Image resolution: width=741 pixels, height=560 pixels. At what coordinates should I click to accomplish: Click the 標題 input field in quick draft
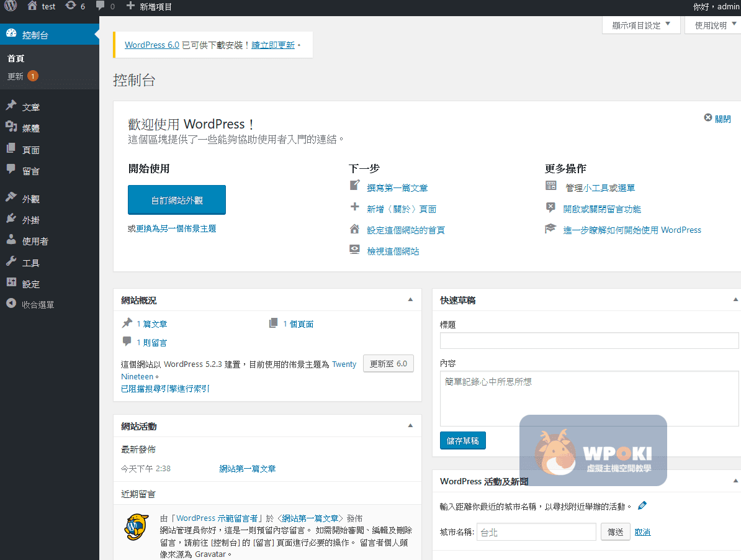click(x=589, y=341)
